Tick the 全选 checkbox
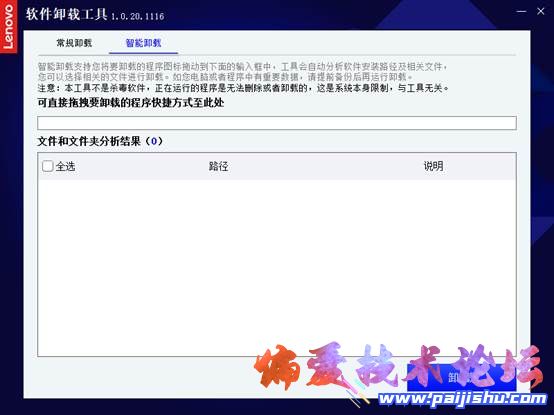This screenshot has width=554, height=415. click(47, 166)
